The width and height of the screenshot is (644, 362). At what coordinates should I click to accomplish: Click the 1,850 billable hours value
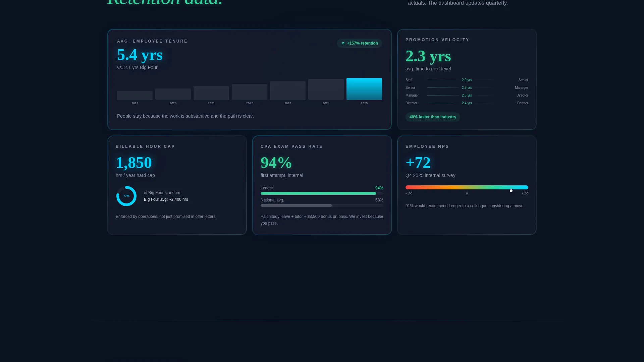point(134,163)
